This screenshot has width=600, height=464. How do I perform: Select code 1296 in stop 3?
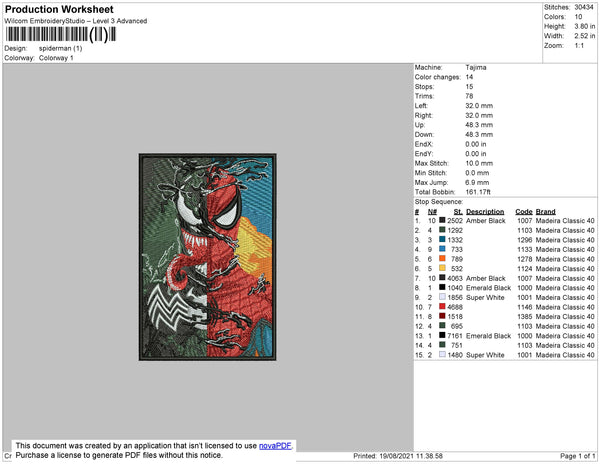tap(525, 240)
